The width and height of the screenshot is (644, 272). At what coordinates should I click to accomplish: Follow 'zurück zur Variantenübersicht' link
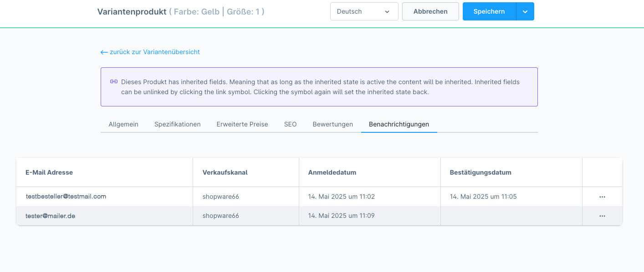(155, 52)
